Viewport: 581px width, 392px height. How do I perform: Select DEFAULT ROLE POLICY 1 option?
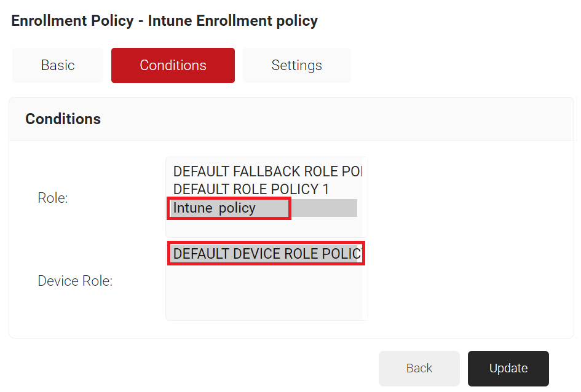click(251, 189)
